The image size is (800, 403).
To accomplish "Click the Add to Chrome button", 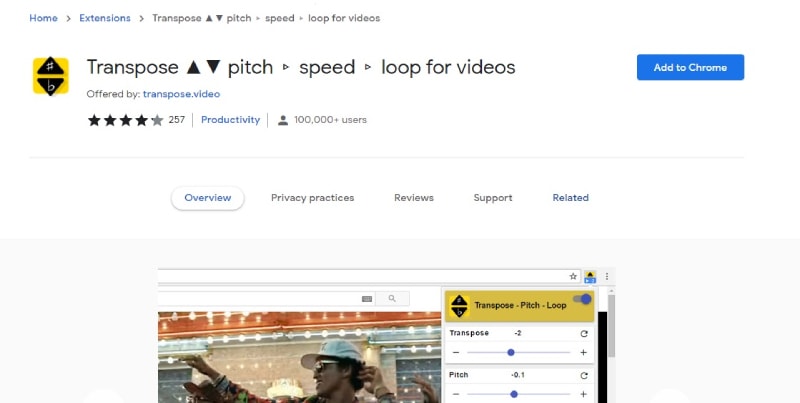I will point(690,67).
